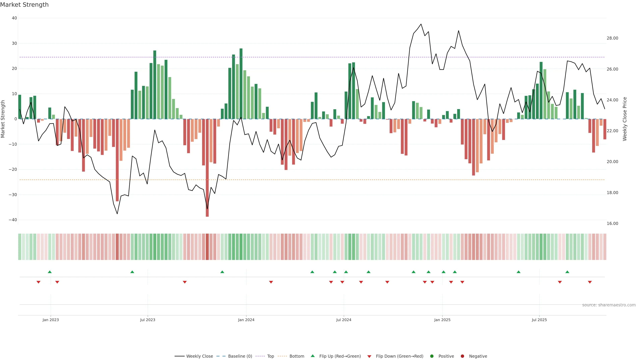Click the Weekly Close Price axis title
Viewport: 644px width, 362px height.
(625, 119)
